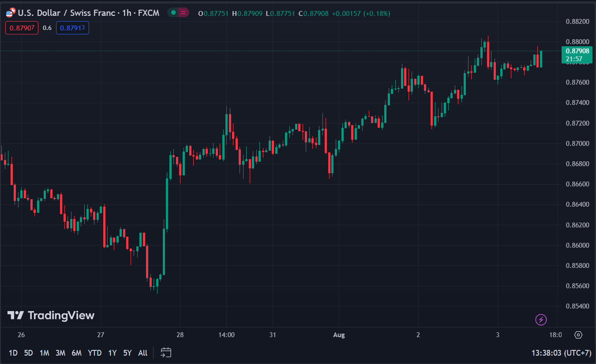This screenshot has height=364, width=596.
Task: Click the TradingView logo
Action: [51, 316]
